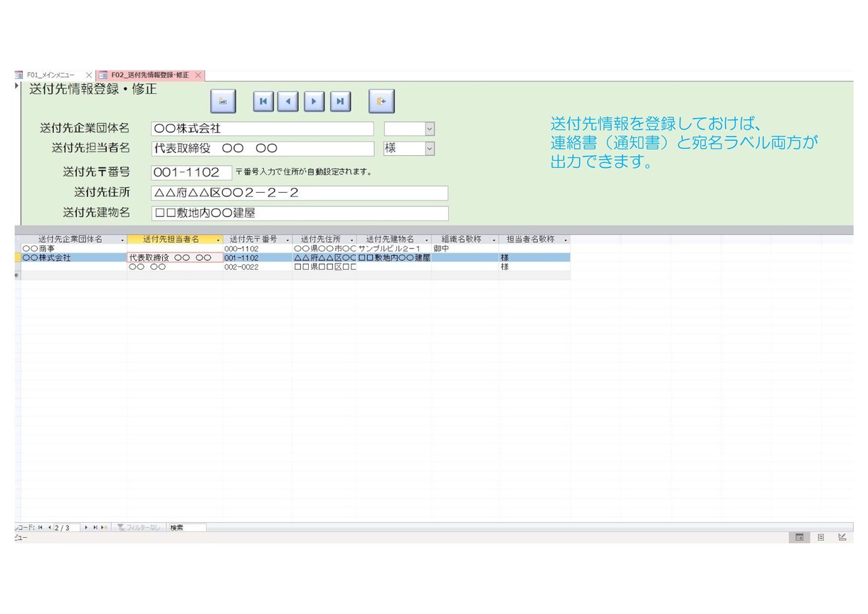The width and height of the screenshot is (868, 614).
Task: Open filter arrow on 送付先住所 column header
Action: pyautogui.click(x=351, y=240)
